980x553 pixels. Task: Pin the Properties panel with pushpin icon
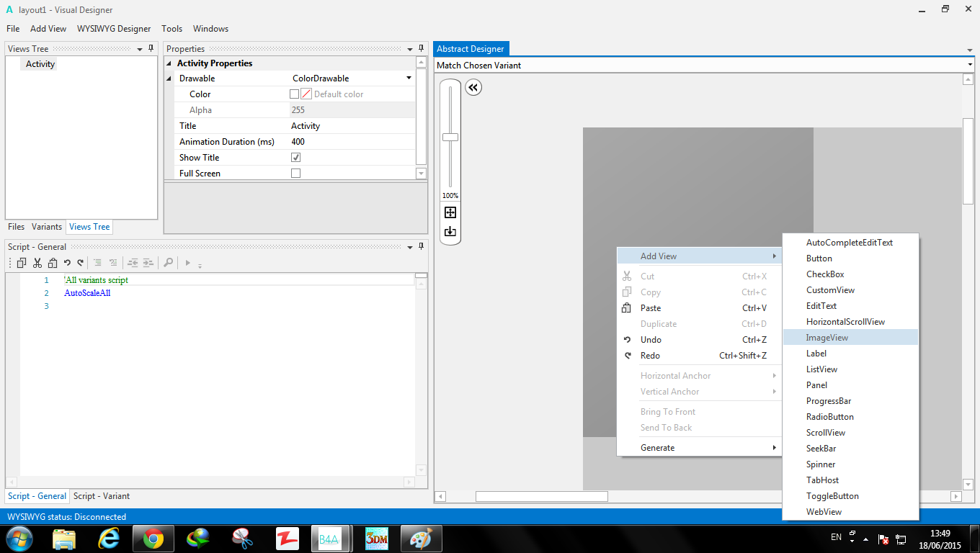click(x=422, y=48)
